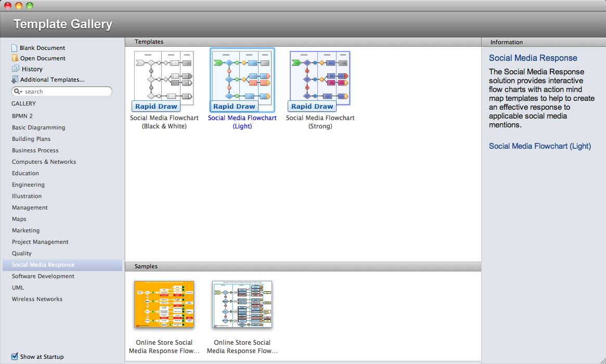Click the Social Media Response information heading
This screenshot has height=364, width=606.
(533, 58)
